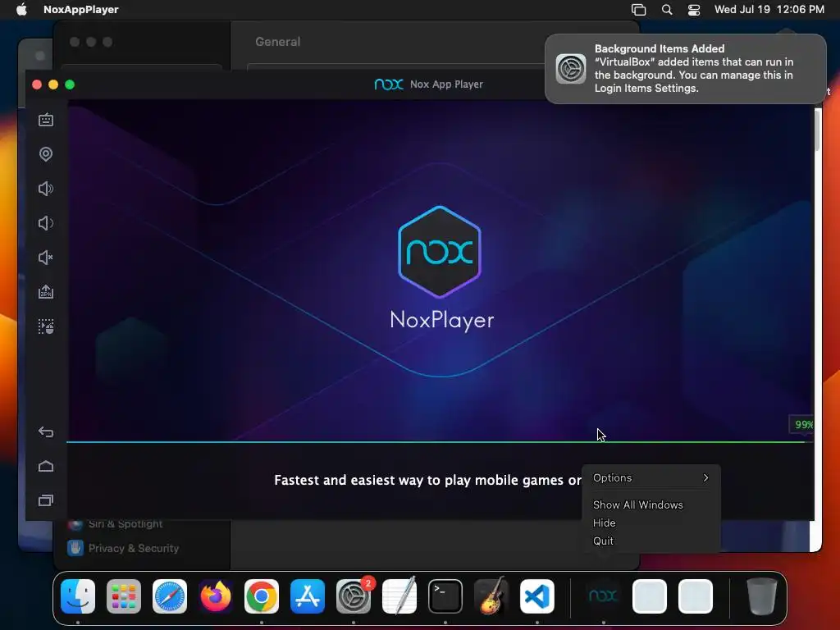
Task: Open the virtual location tool in Nox sidebar
Action: coord(46,154)
